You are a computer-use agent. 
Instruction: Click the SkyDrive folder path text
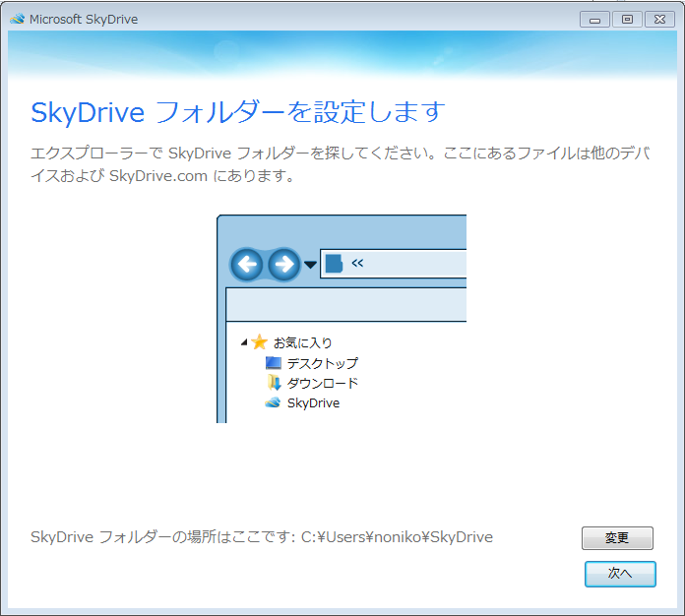397,537
